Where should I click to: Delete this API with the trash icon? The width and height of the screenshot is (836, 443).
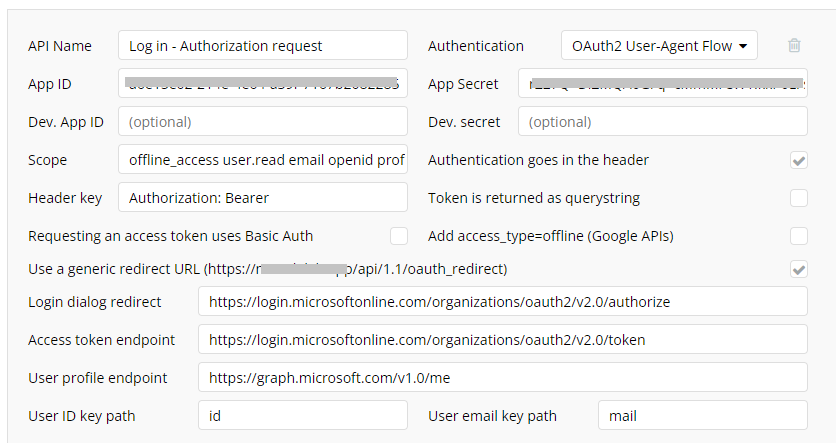coord(794,45)
